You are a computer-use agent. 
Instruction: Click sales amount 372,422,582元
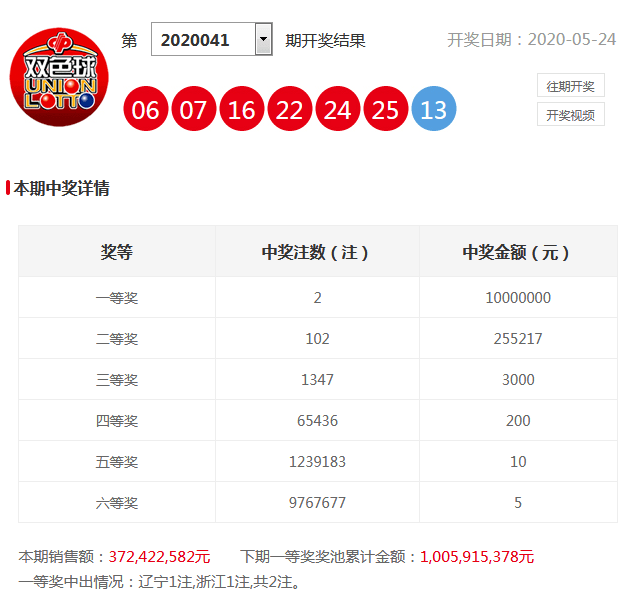click(159, 557)
